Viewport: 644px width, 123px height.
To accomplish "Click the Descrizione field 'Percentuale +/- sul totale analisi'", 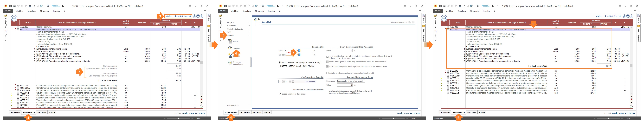I will coord(351,81).
